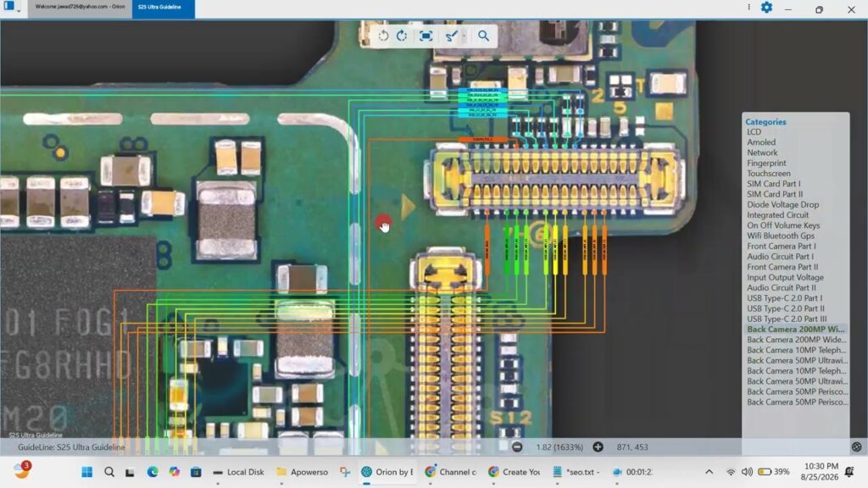Select the Network category
Image resolution: width=868 pixels, height=488 pixels.
(762, 152)
